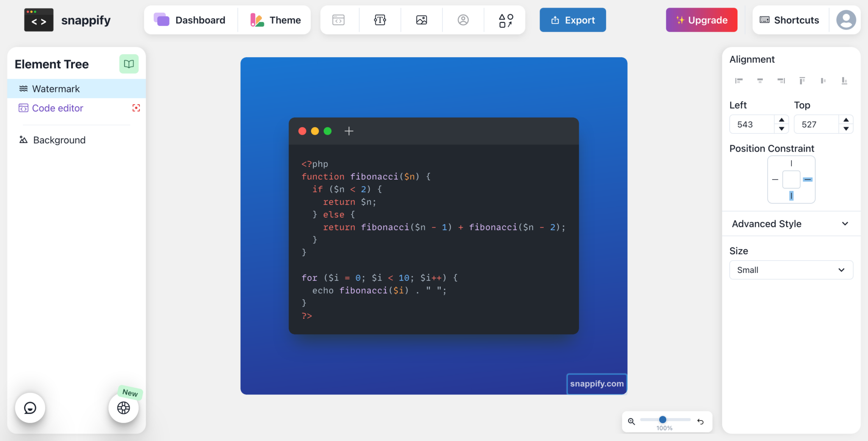Click the Export button
Screen dimensions: 868x441
[x=572, y=19]
